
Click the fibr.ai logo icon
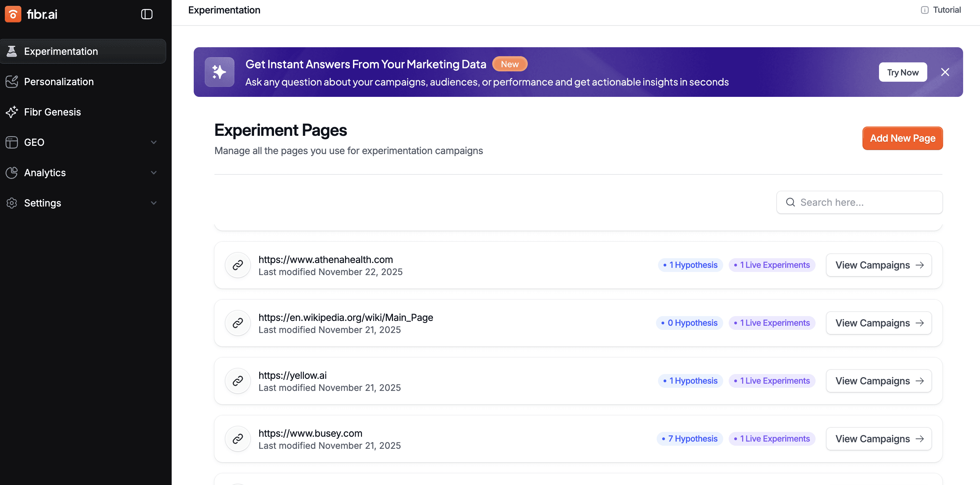pyautogui.click(x=13, y=14)
